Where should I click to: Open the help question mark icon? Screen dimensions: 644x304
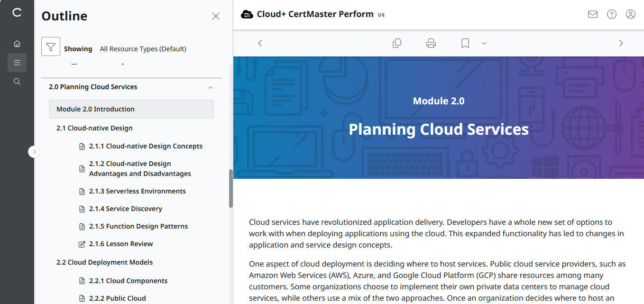(x=611, y=14)
